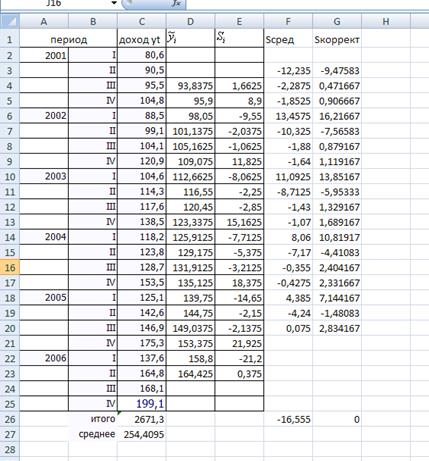Click Sсред value 13,4575

point(288,116)
